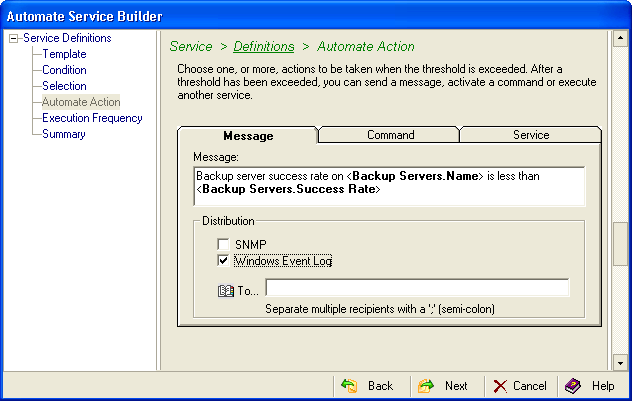Click the SNMP label text
This screenshot has width=632, height=401.
[x=250, y=244]
